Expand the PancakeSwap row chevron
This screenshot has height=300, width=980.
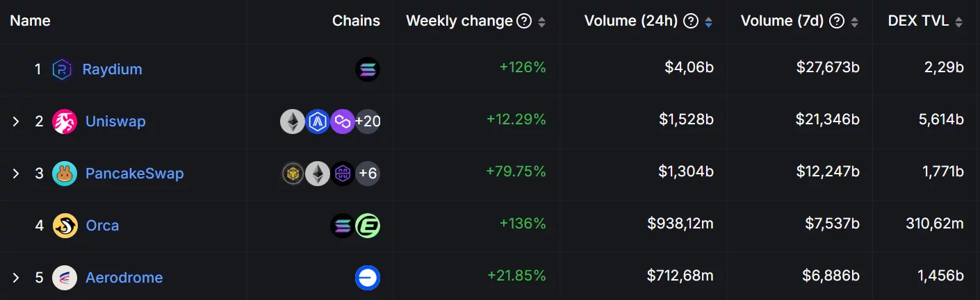click(x=16, y=173)
